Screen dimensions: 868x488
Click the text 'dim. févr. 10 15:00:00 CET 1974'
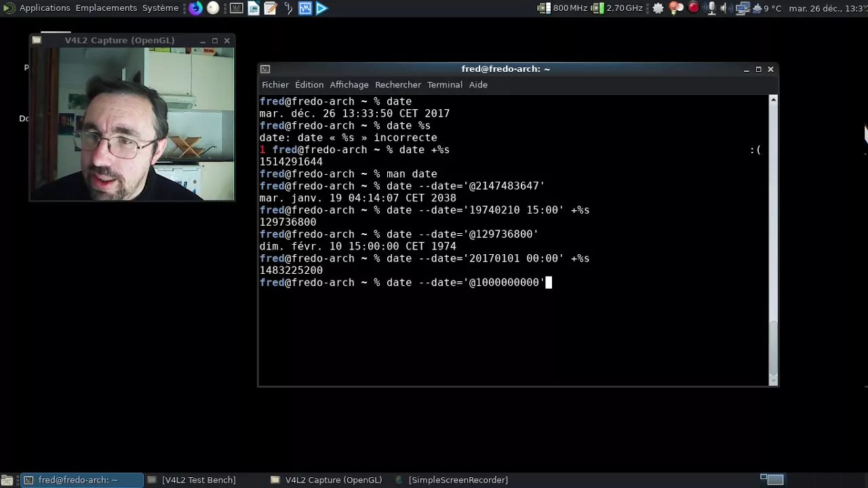pos(357,246)
